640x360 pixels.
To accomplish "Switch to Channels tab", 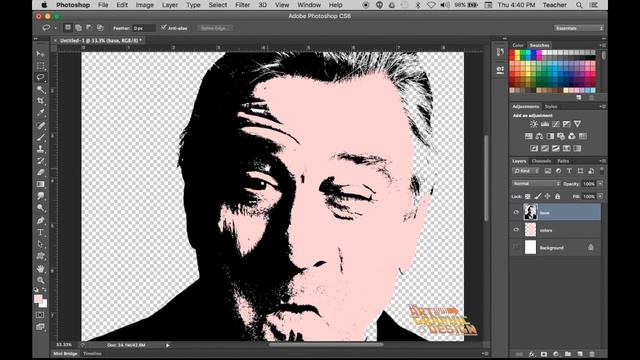I will pyautogui.click(x=541, y=161).
